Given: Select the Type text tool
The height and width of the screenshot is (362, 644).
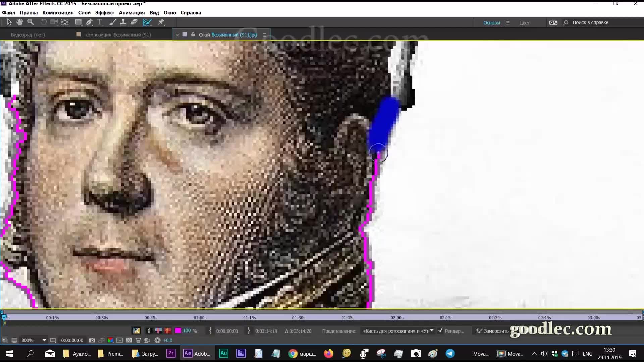Looking at the screenshot, I should (99, 22).
